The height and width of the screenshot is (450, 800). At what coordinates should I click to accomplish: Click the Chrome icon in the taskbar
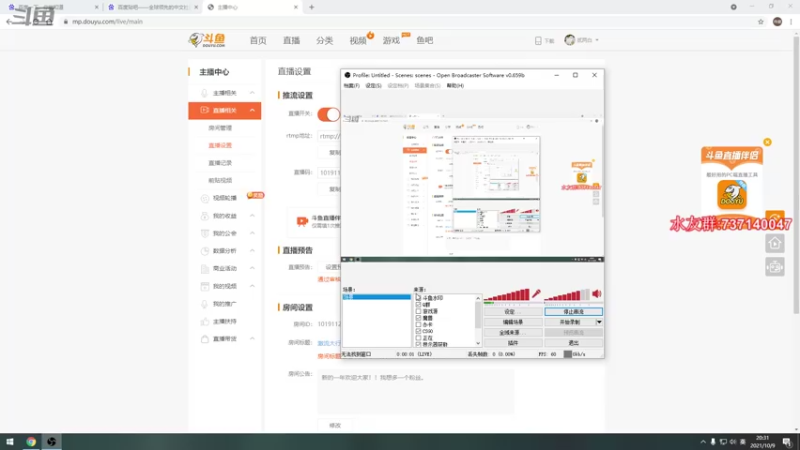31,442
